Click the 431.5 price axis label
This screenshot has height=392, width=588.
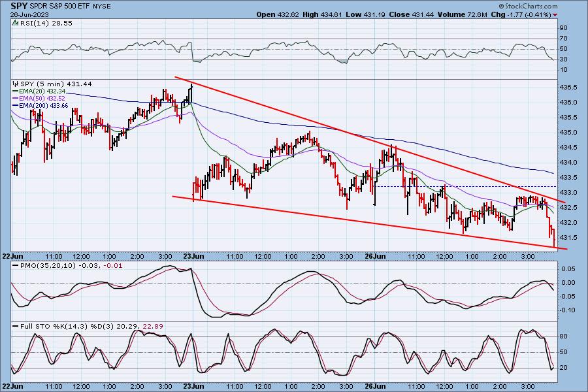[568, 237]
